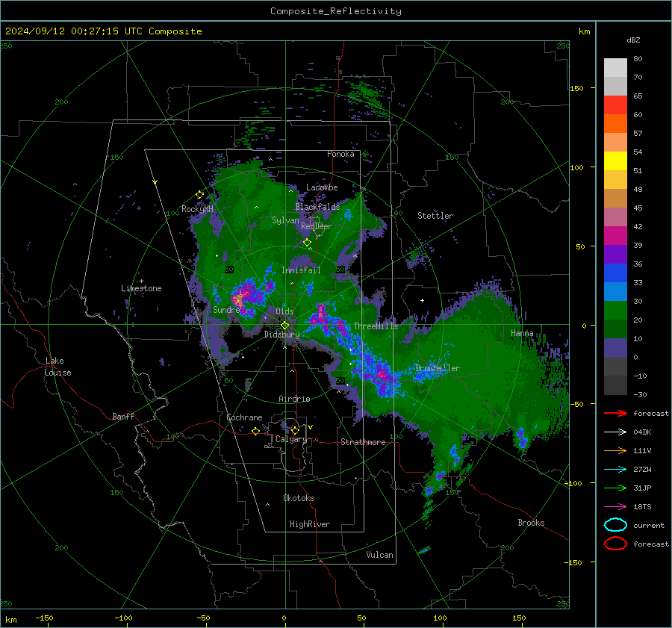Click the Sundre town label
This screenshot has width=672, height=628.
[226, 310]
